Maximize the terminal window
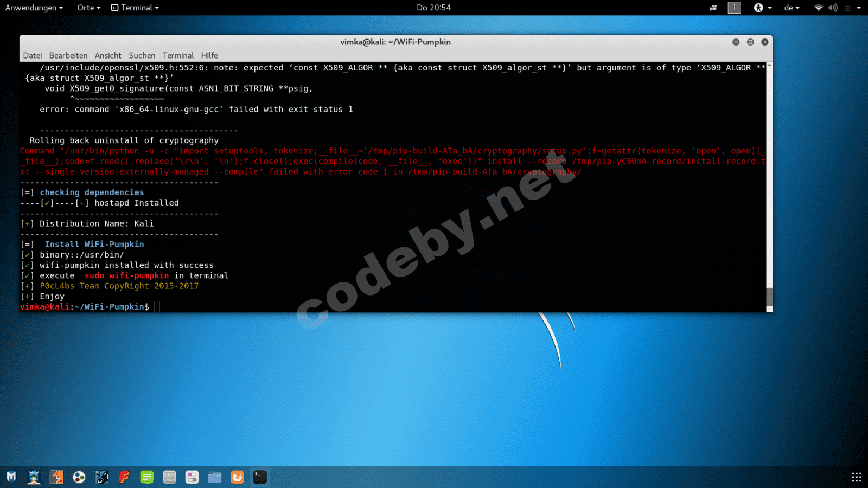 click(750, 42)
